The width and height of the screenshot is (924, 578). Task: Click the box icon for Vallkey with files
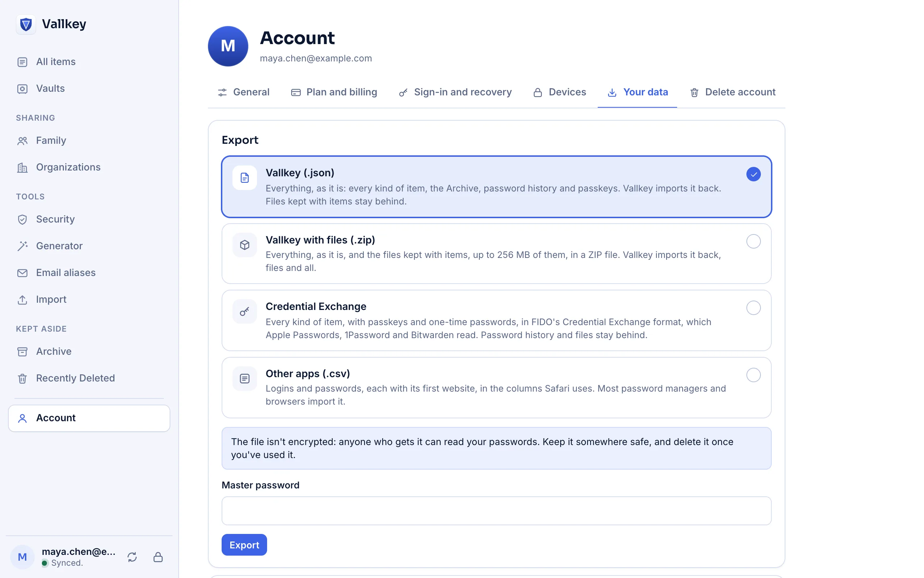pos(245,245)
